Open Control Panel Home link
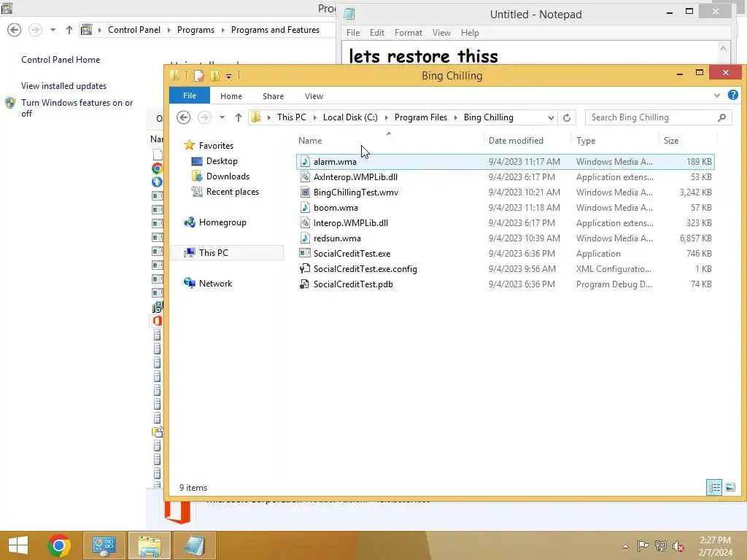This screenshot has width=747, height=560. tap(61, 60)
